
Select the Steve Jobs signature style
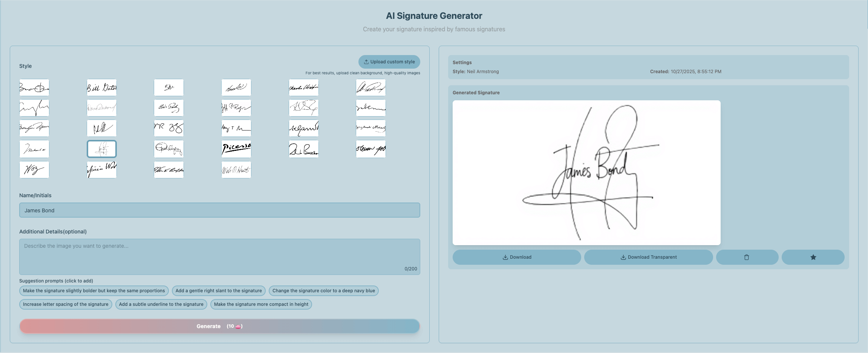click(x=370, y=149)
